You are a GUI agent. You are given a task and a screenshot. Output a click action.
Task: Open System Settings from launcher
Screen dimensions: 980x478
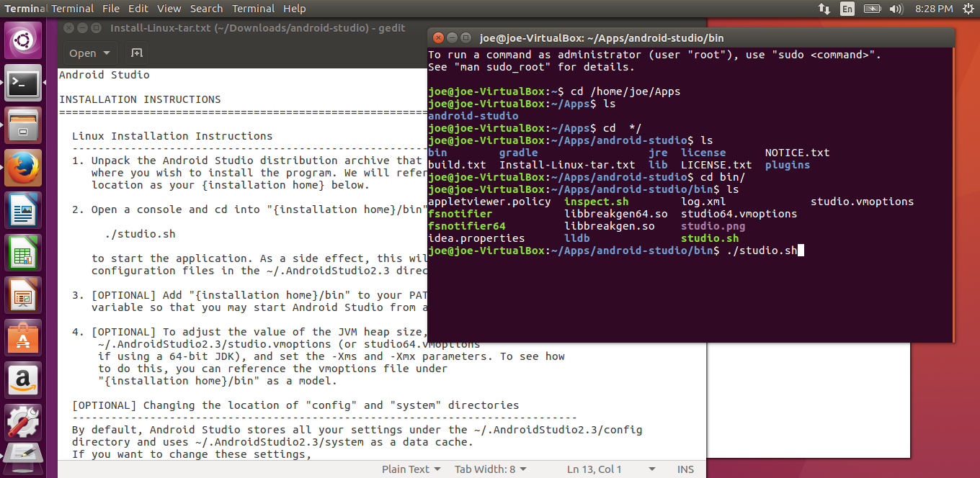click(x=24, y=423)
